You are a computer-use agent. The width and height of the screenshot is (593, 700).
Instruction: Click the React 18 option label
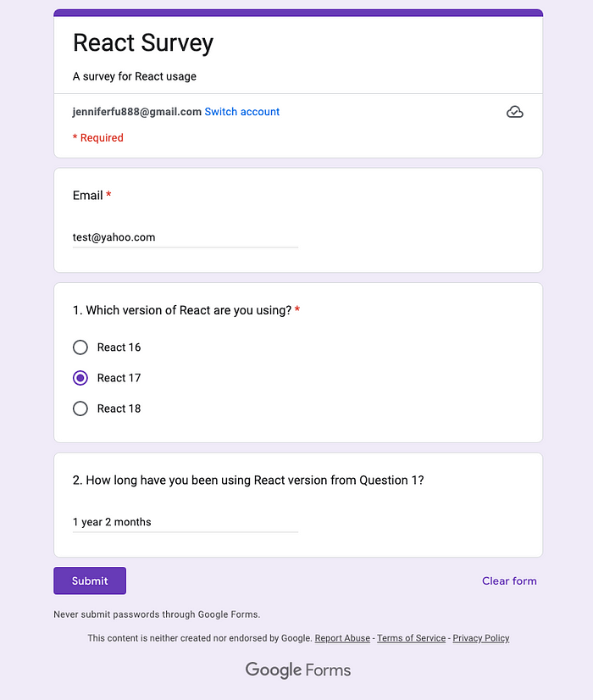click(x=119, y=408)
